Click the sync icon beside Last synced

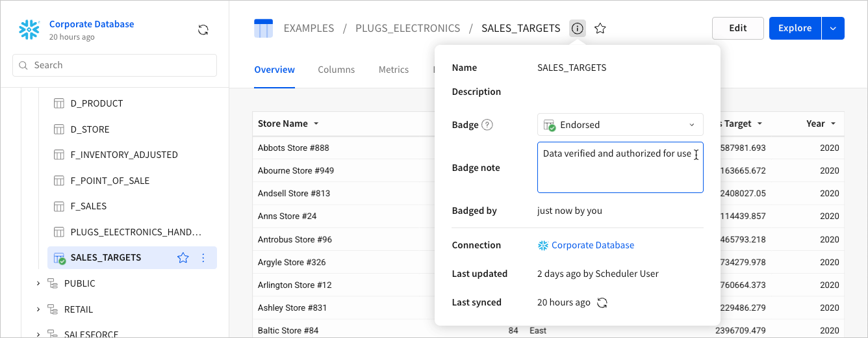coord(602,303)
